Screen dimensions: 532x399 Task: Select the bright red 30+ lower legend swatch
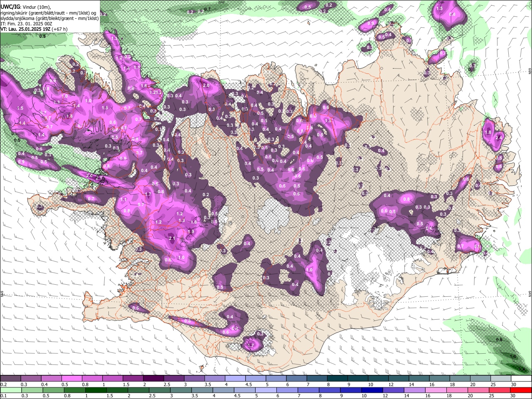(522, 390)
